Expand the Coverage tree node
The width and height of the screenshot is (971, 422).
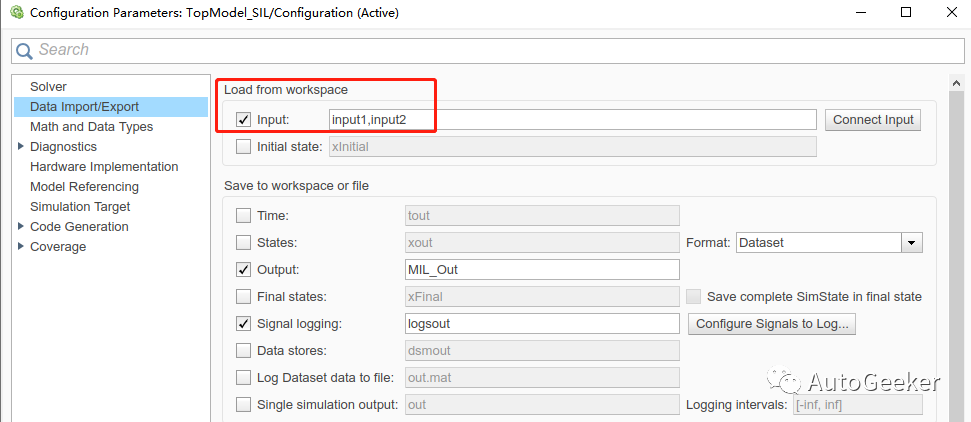21,246
